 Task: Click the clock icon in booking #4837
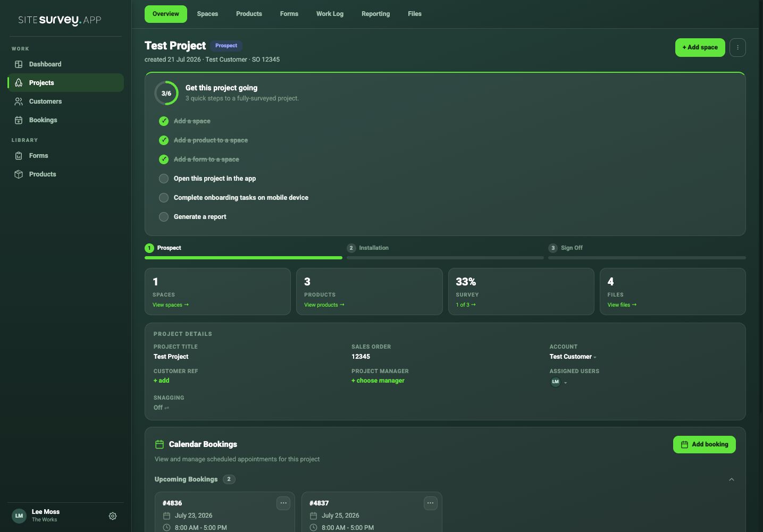(x=313, y=528)
